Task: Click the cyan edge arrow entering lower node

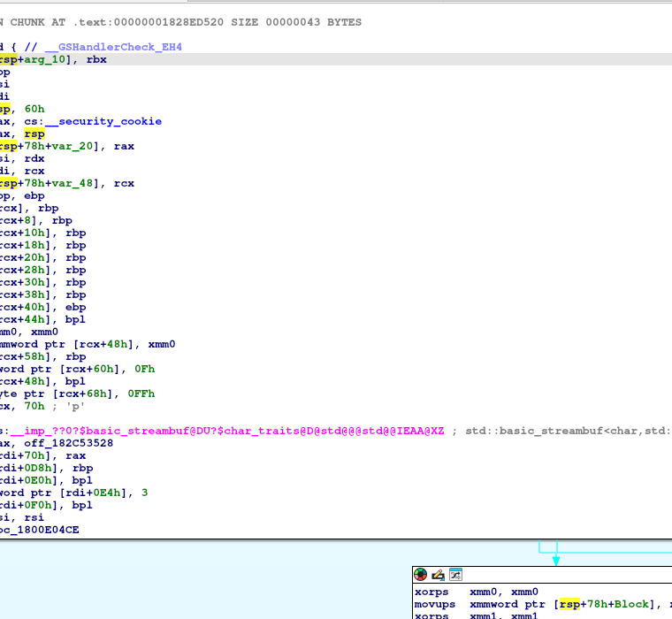Action: coord(555,559)
